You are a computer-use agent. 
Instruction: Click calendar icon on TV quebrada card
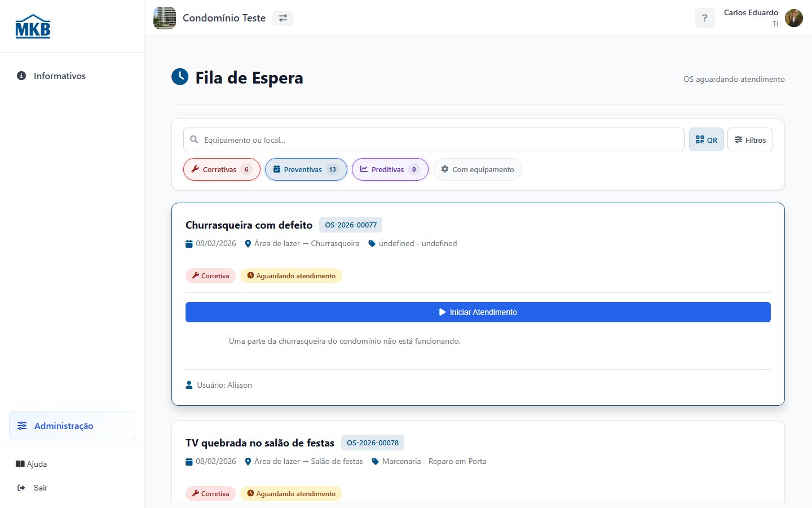coord(189,462)
